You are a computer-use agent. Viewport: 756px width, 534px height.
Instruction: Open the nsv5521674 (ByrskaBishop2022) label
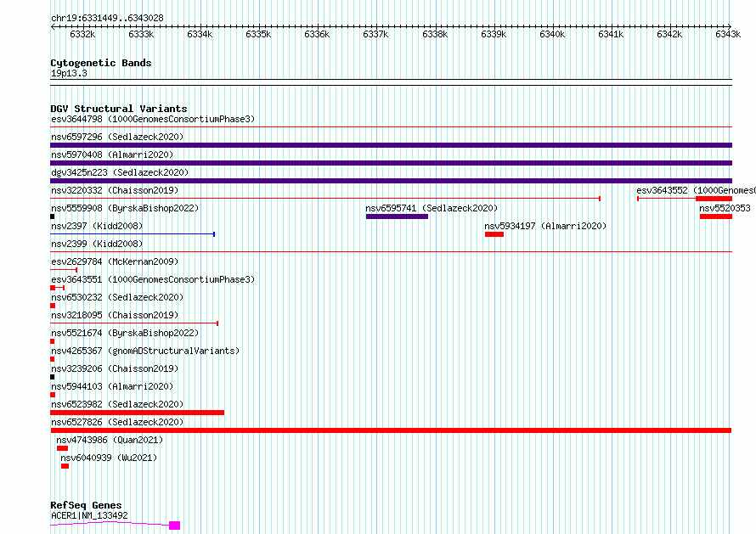click(x=125, y=333)
